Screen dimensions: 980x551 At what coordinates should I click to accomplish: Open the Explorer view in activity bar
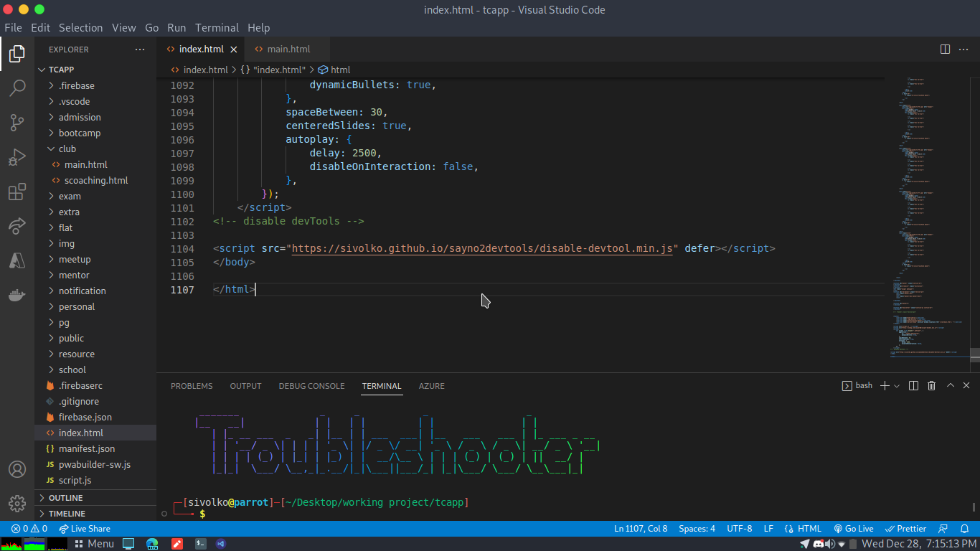click(x=17, y=54)
